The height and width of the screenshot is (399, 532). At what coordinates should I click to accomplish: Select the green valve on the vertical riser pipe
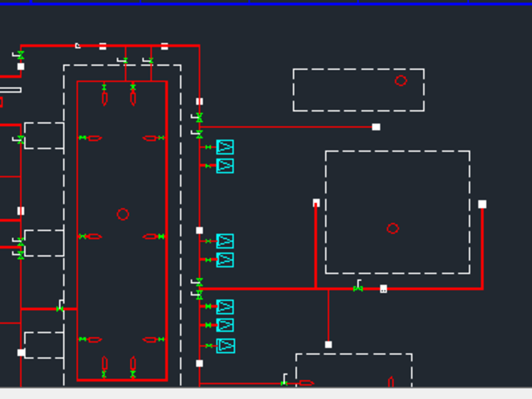pyautogui.click(x=199, y=119)
